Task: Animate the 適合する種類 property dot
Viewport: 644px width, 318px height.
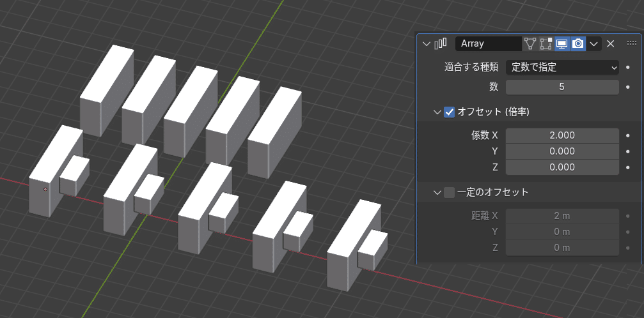Action: pos(628,67)
